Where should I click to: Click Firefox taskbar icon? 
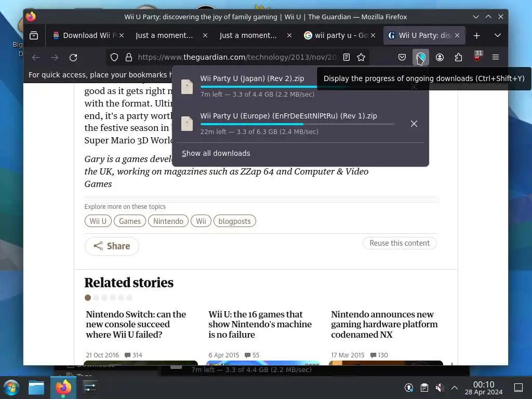tap(63, 388)
